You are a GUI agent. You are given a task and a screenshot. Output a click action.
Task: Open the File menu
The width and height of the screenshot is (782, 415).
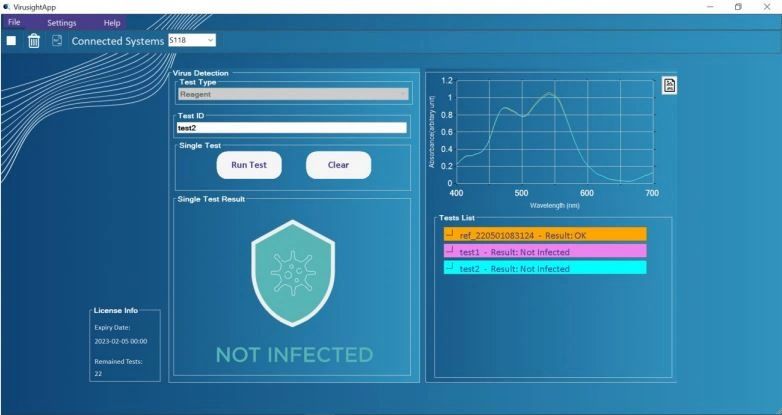pos(14,22)
